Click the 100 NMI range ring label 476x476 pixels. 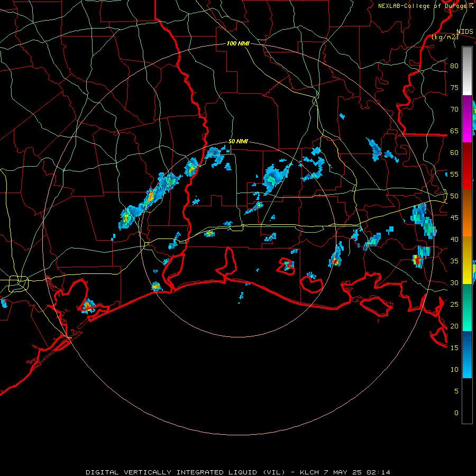coord(238,43)
